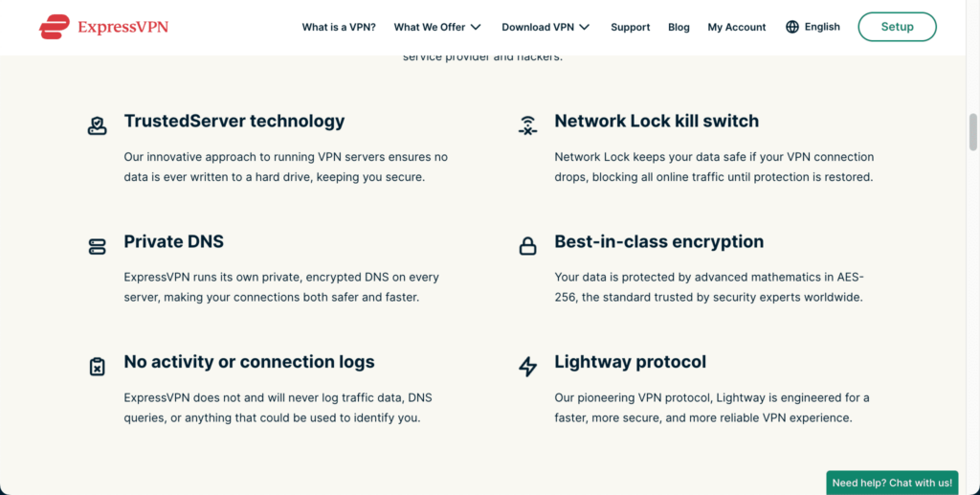Click the Best-in-class encryption padlock icon
Image resolution: width=980 pixels, height=495 pixels.
[x=527, y=246]
